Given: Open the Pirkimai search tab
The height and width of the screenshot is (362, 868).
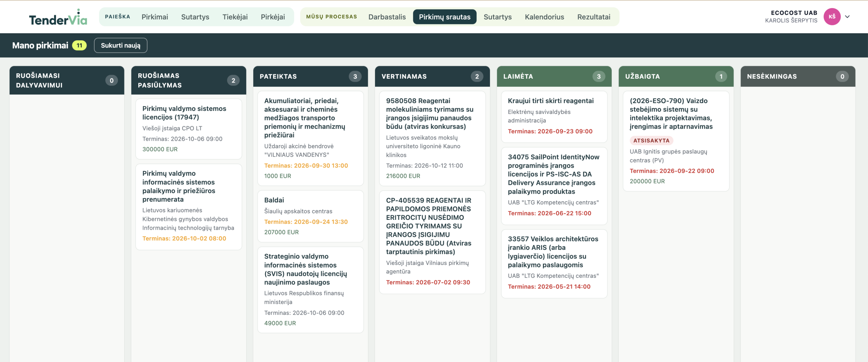Looking at the screenshot, I should [x=155, y=17].
